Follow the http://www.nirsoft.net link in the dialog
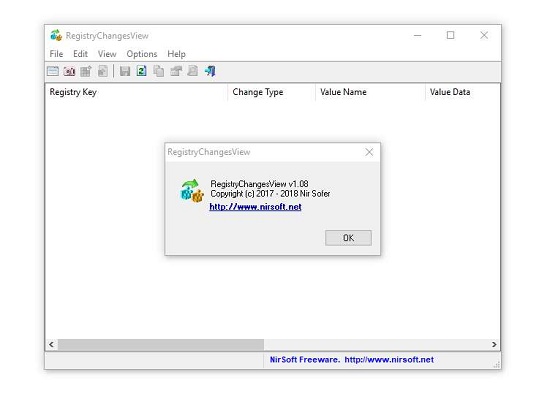 coord(255,207)
